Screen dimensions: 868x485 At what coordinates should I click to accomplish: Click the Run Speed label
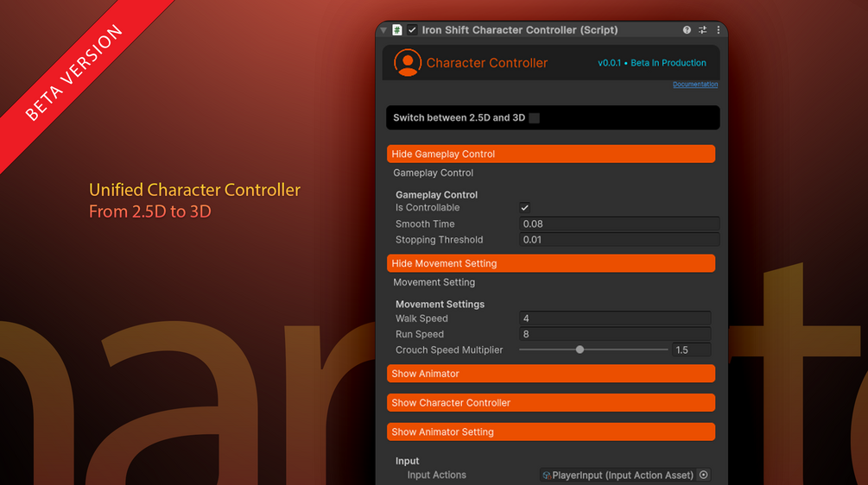[x=420, y=334]
